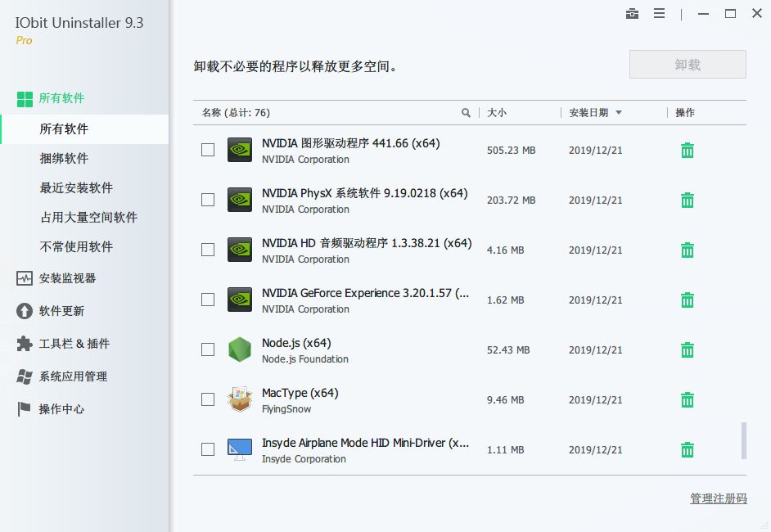Click the trash icon for NVIDIA PhysX 系统软件
Viewport: 771px width, 532px height.
pyautogui.click(x=687, y=201)
